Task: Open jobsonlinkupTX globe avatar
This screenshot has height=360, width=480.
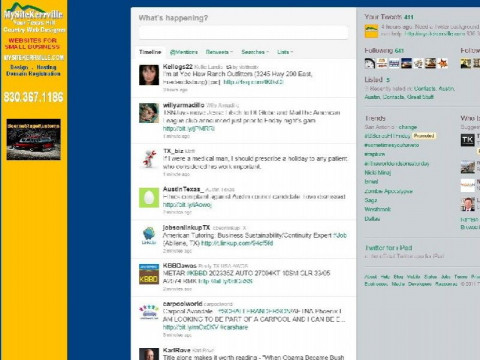Action: click(149, 235)
